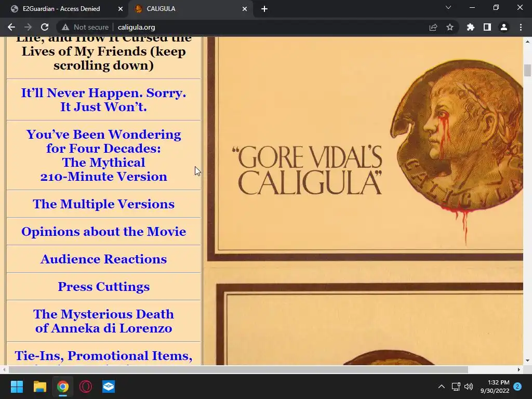Screen dimensions: 532x399
Task: Share this page via share icon
Action: (x=433, y=27)
